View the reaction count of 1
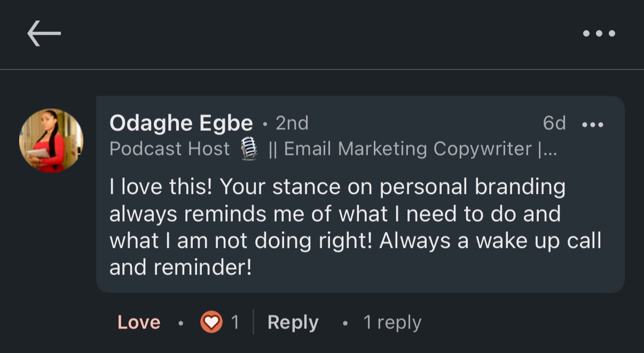 235,322
